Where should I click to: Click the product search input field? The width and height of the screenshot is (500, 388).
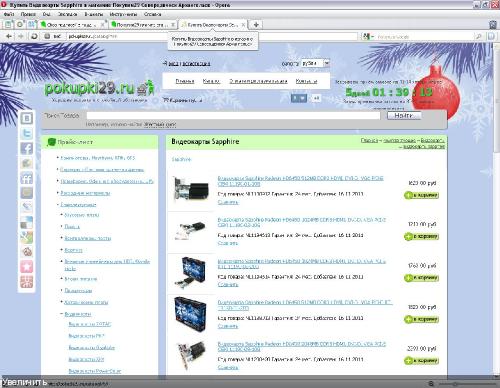click(233, 115)
